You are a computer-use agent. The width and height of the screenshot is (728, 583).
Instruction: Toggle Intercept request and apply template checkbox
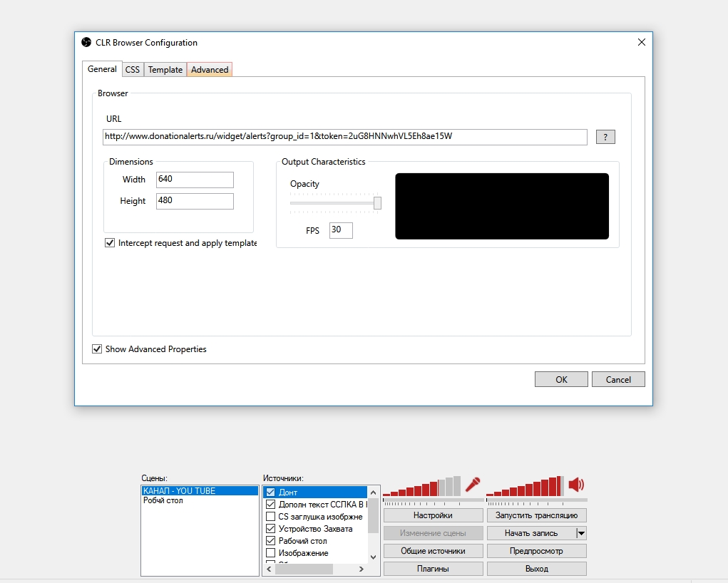pyautogui.click(x=110, y=243)
